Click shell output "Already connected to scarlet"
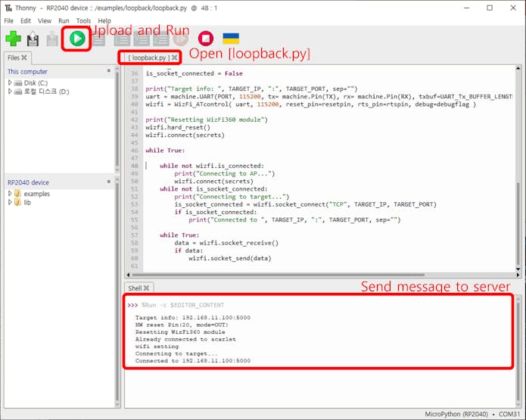This screenshot has width=526, height=420. [185, 339]
